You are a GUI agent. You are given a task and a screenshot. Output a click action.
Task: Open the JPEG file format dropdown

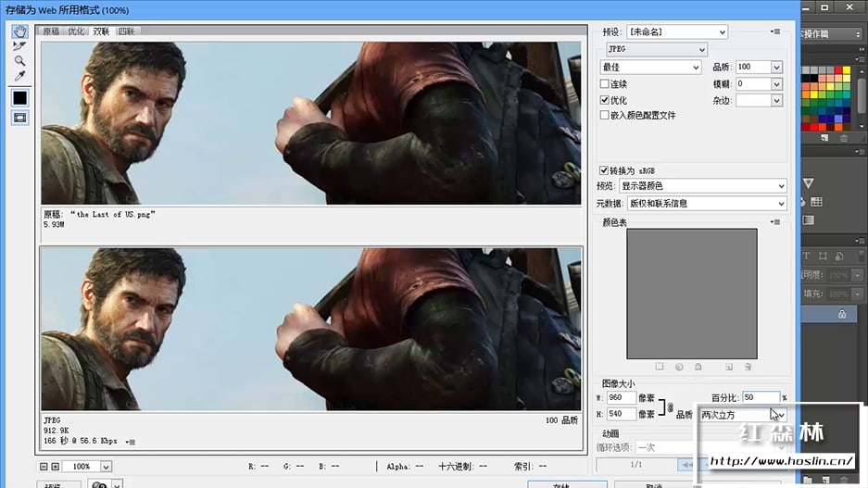pyautogui.click(x=657, y=49)
